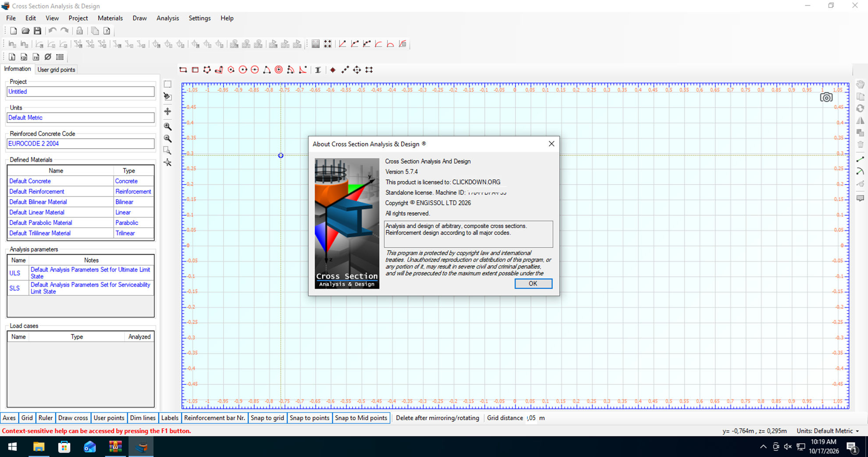Toggle Snap to Mid points
This screenshot has height=457, width=868.
(x=361, y=418)
